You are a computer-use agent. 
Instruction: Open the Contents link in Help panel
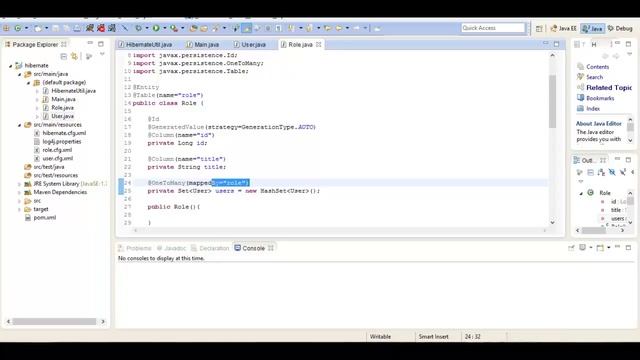click(598, 67)
